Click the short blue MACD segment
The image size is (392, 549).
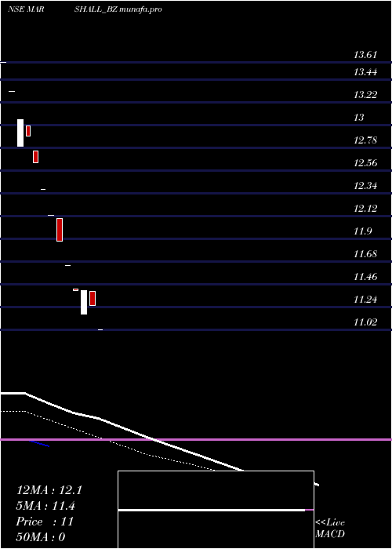(39, 444)
